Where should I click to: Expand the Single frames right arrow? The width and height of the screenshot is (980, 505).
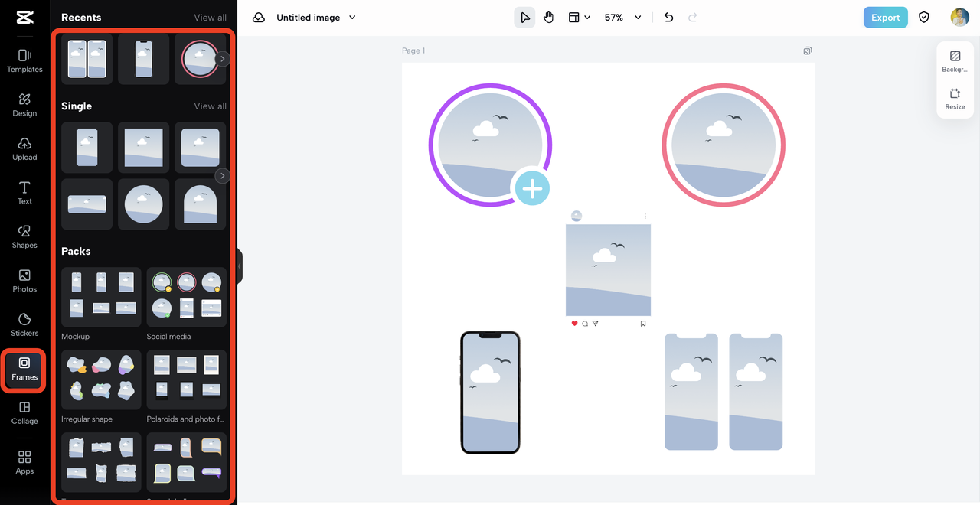pyautogui.click(x=223, y=176)
